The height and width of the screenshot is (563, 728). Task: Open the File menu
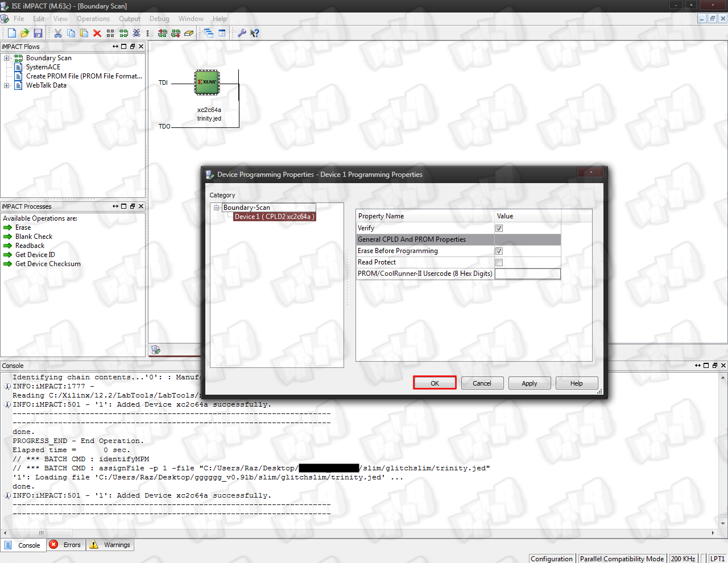pyautogui.click(x=19, y=19)
